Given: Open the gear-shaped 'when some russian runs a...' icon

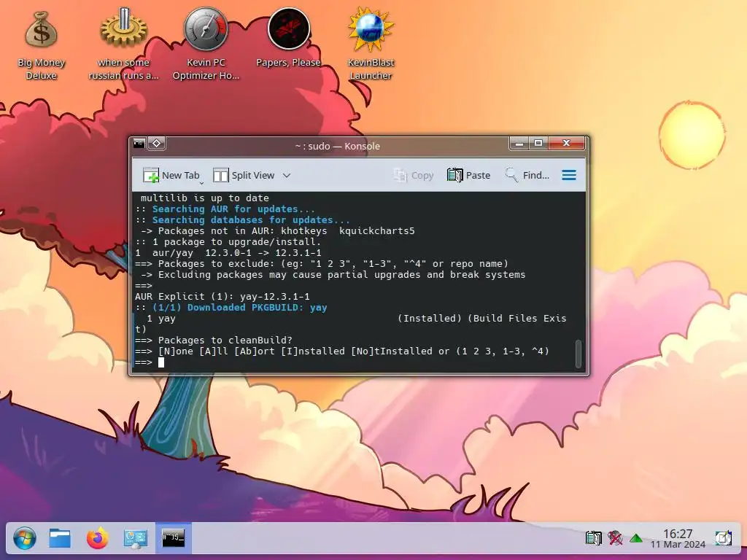Looking at the screenshot, I should (x=123, y=45).
